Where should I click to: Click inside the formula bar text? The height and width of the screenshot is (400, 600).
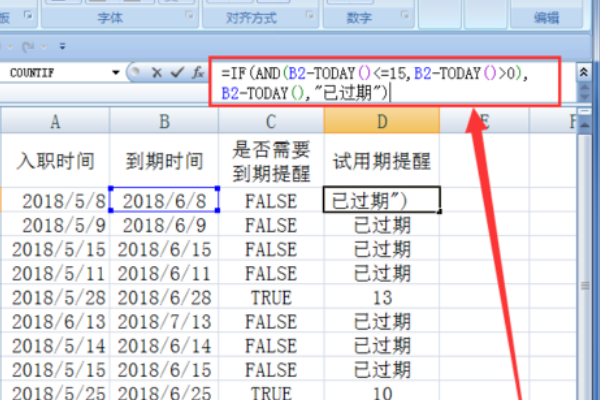point(385,82)
